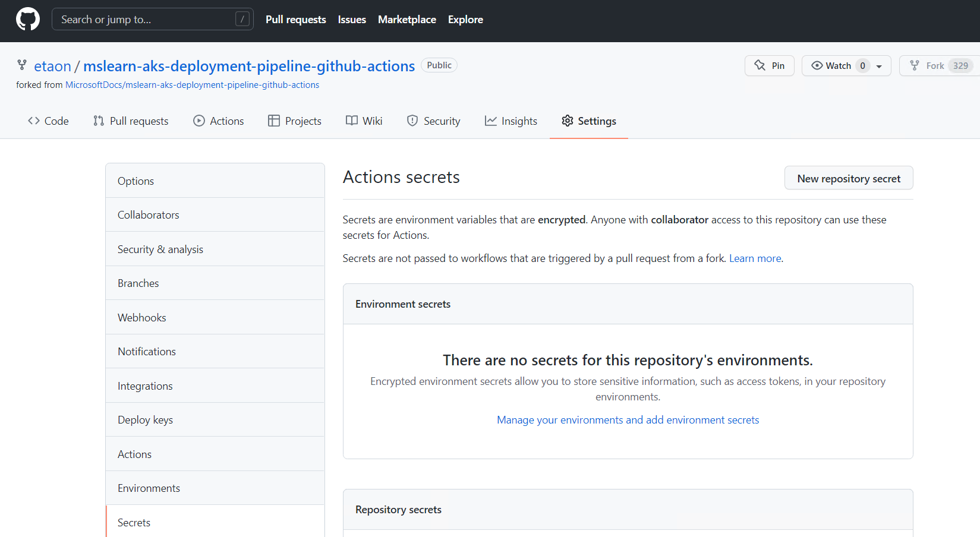The height and width of the screenshot is (537, 980).
Task: Open Marketplace in top navigation
Action: (407, 20)
